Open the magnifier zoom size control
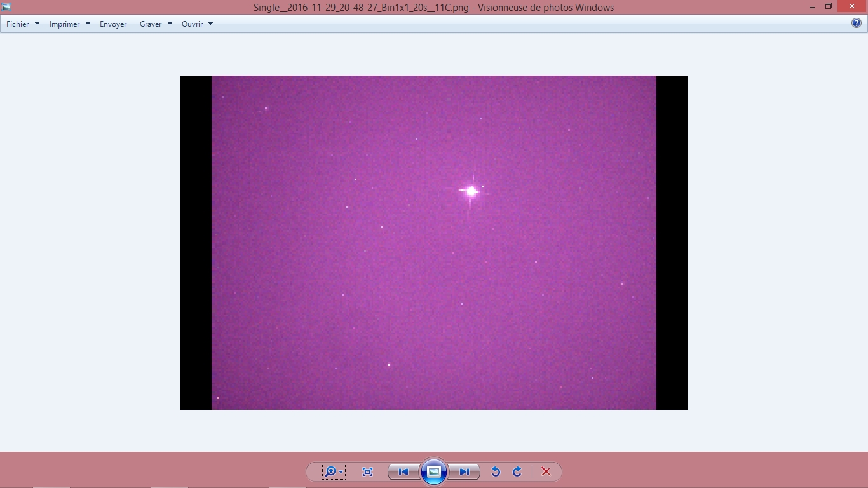This screenshot has height=488, width=868. pyautogui.click(x=334, y=471)
